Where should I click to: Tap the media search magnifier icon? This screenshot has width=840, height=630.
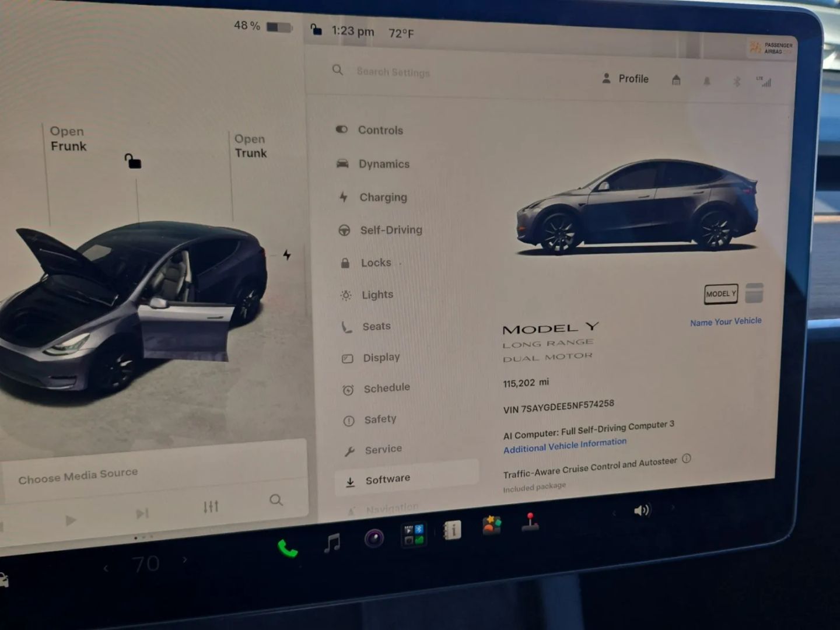[x=276, y=500]
